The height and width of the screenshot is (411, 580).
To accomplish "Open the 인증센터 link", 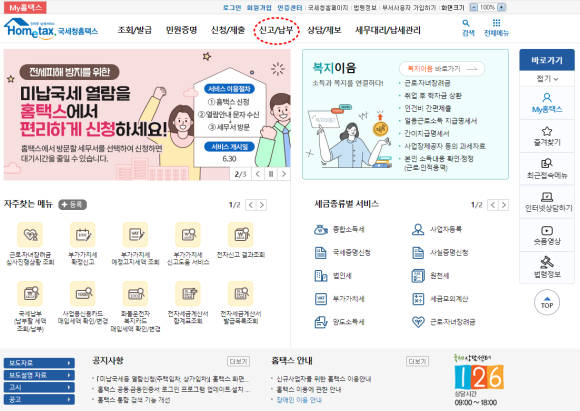I will coord(290,7).
